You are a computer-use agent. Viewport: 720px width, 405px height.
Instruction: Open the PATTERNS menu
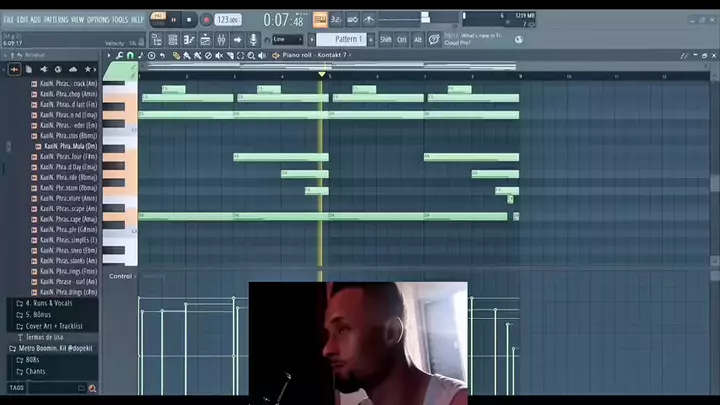(x=56, y=20)
